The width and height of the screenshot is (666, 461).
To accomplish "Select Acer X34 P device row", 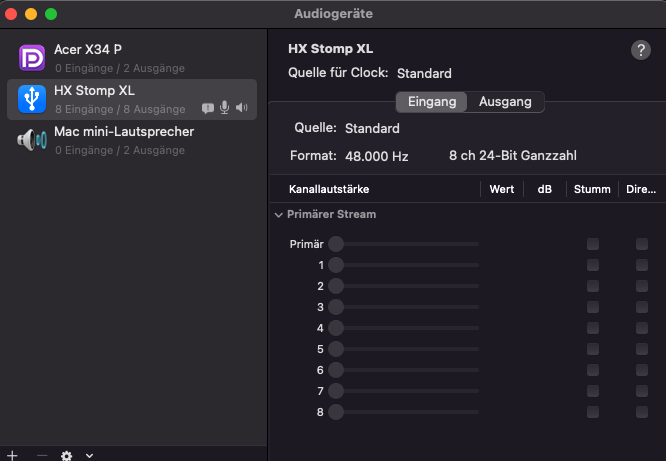I will 132,58.
